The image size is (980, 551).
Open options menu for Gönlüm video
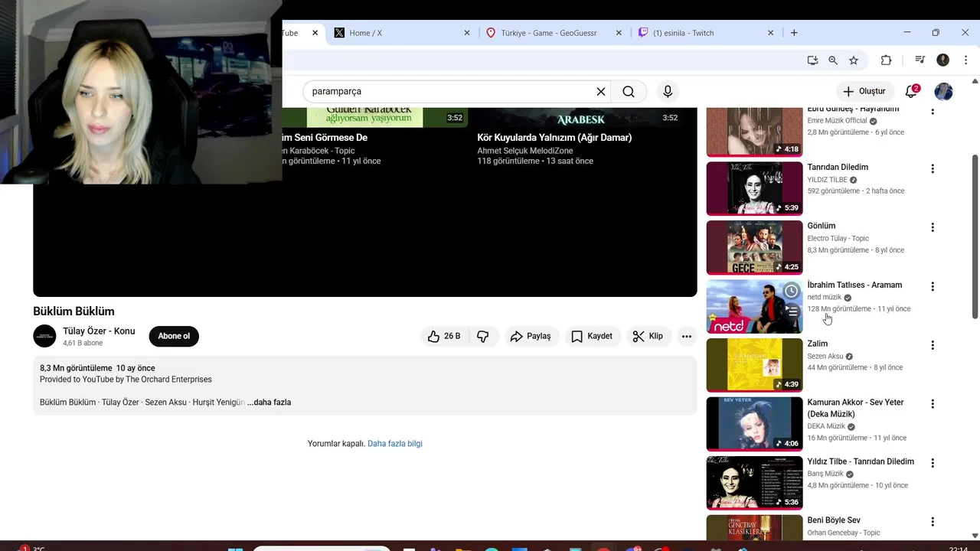pos(933,227)
